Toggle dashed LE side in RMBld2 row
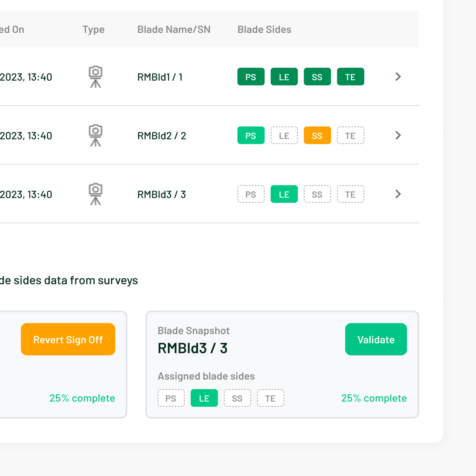The image size is (476, 476). (284, 135)
